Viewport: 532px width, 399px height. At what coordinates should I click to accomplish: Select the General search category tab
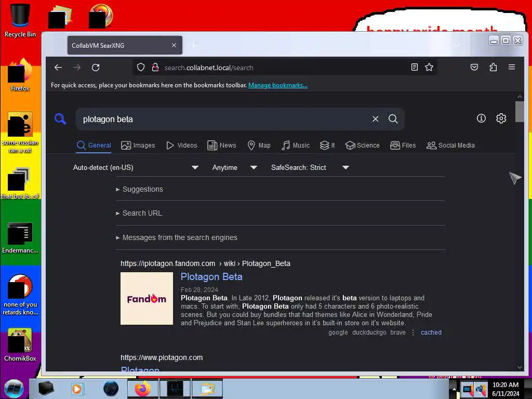[94, 145]
